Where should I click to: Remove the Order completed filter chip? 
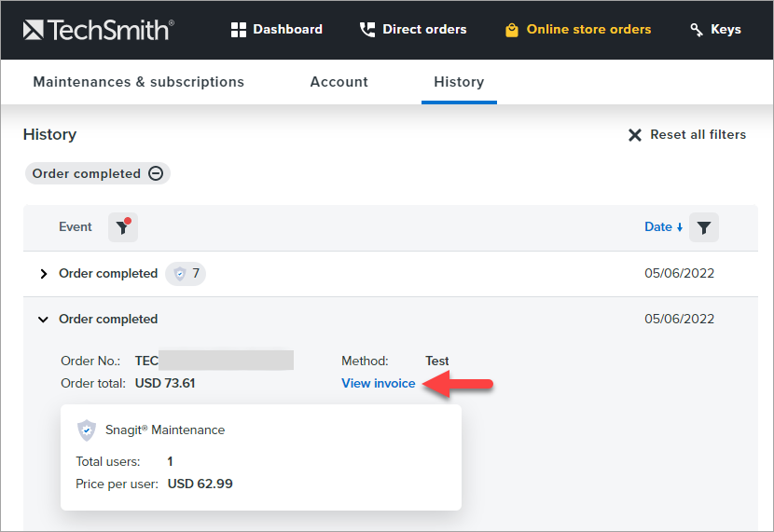click(156, 173)
